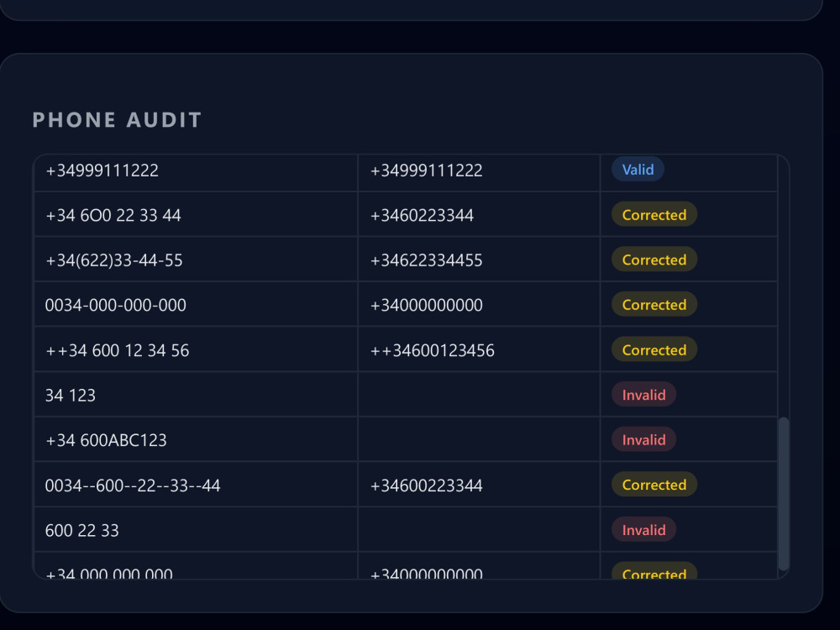The height and width of the screenshot is (630, 840).
Task: Click Corrected badge in +34622334455 row
Action: coord(654,260)
